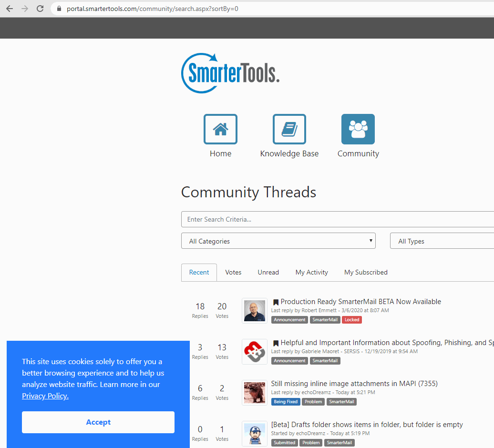
Task: Open thread about missing inline image attachments
Action: [x=354, y=383]
